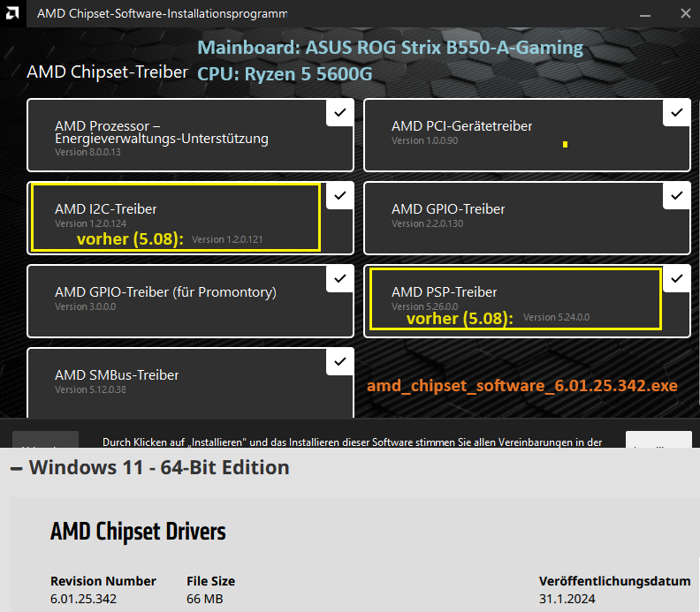The image size is (700, 612).
Task: Click the AMD PCI-Gerätetreiber Version 1.0.0.90 text
Action: 424,140
